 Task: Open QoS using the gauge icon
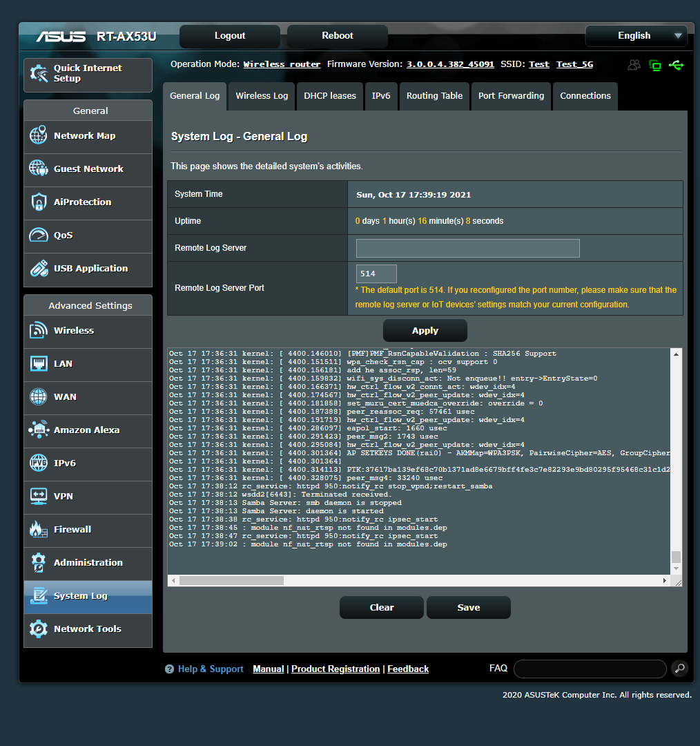tap(39, 235)
